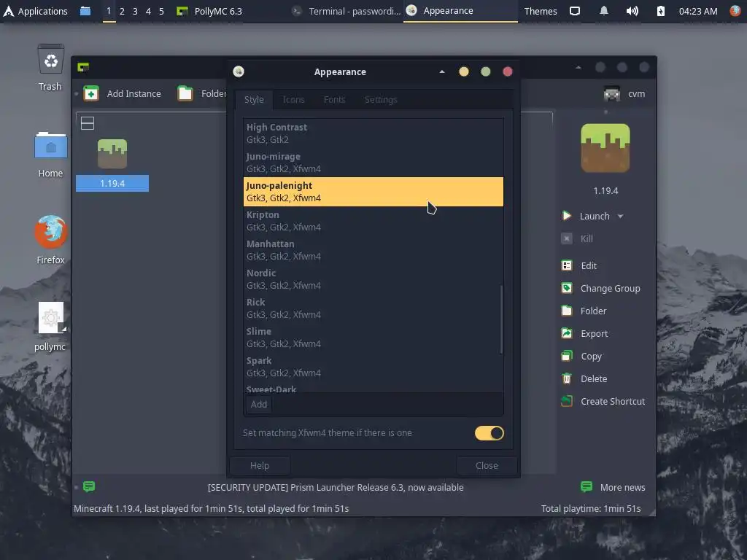Click the green Launch play icon
Screen dimensions: 747x560
[566, 216]
